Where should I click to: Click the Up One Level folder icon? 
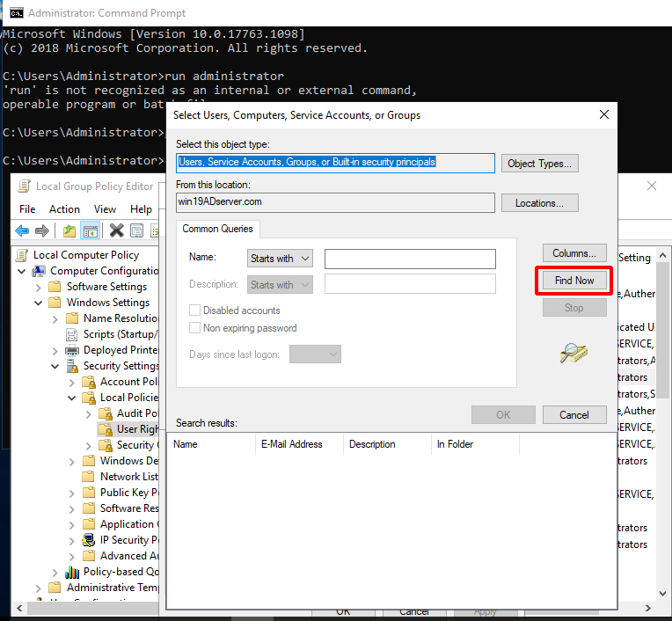(69, 230)
